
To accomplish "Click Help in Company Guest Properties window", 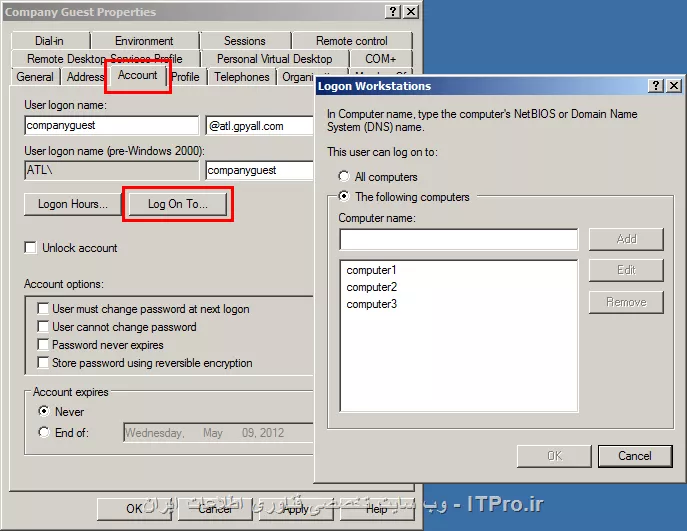I will 377,509.
